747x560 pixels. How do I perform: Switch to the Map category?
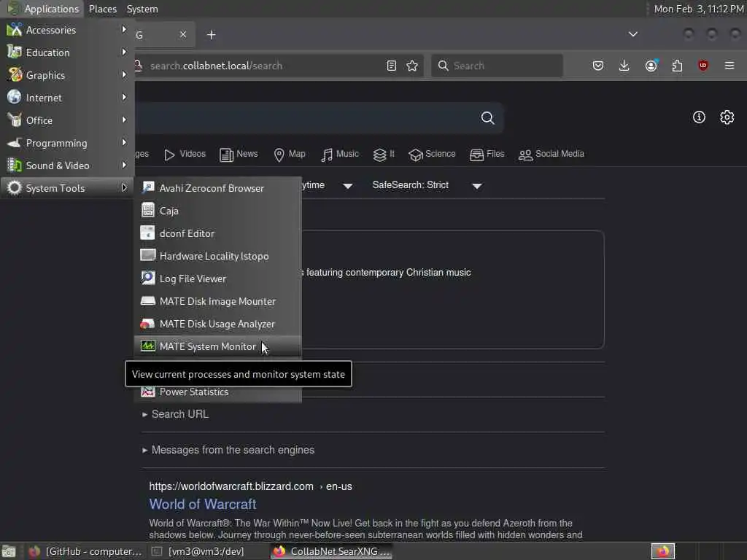pyautogui.click(x=290, y=155)
